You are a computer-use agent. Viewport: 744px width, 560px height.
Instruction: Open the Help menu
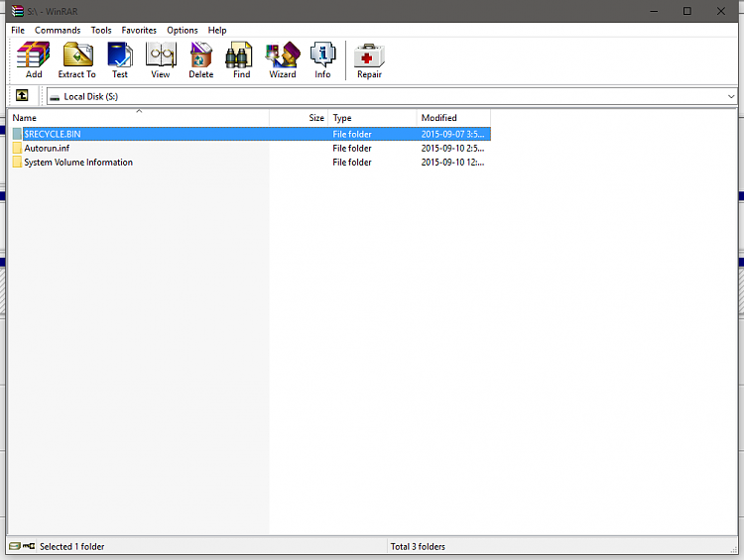217,31
